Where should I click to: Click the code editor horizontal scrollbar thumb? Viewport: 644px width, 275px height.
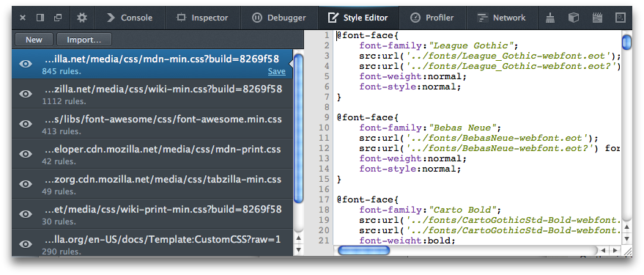click(364, 250)
